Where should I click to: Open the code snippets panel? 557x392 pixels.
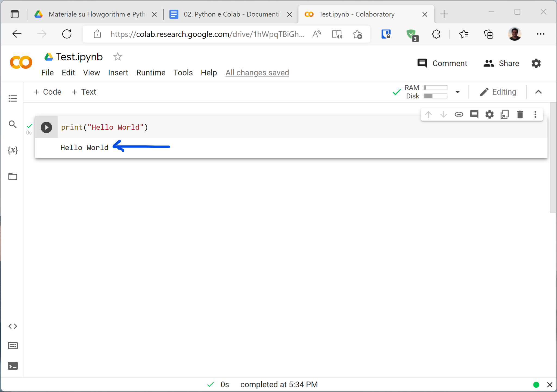(13, 326)
